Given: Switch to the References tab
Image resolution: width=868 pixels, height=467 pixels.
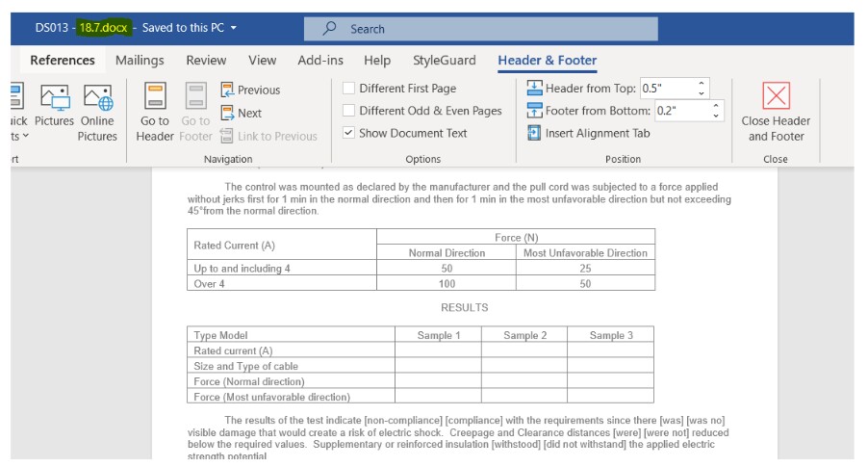Looking at the screenshot, I should click(63, 60).
